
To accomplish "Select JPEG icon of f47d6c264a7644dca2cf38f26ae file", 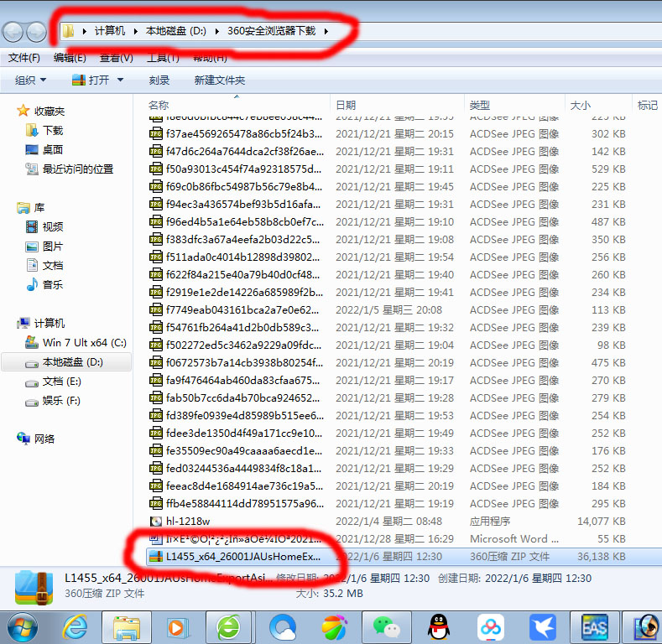I will (x=156, y=152).
